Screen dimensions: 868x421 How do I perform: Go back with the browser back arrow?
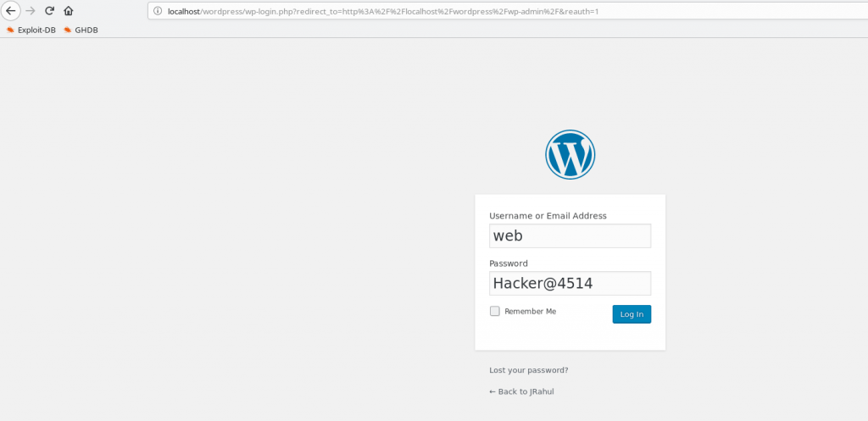[x=10, y=10]
